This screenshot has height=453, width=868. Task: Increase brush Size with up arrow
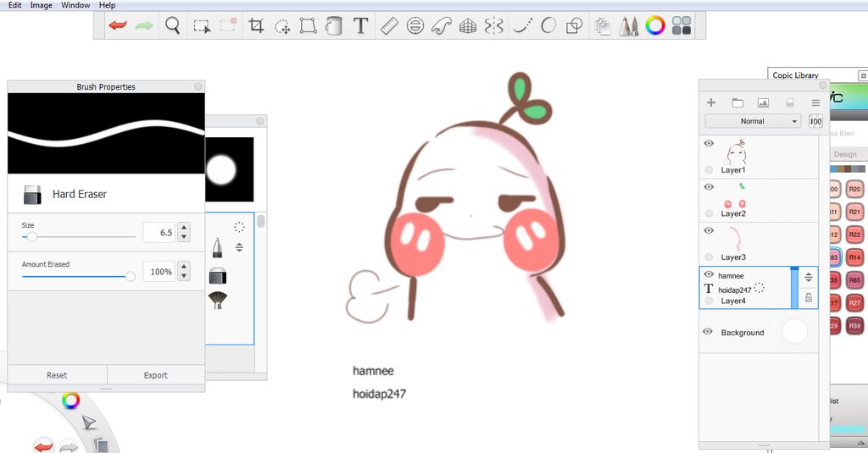tap(184, 227)
